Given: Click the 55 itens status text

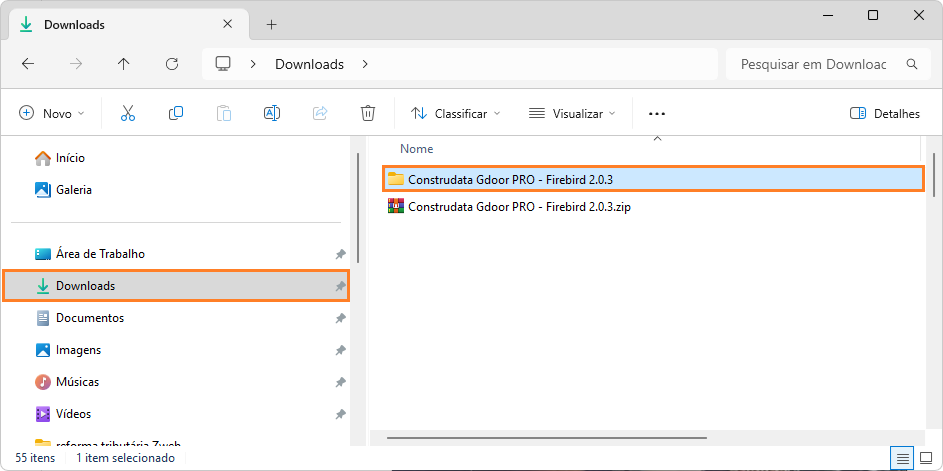Looking at the screenshot, I should (35, 458).
